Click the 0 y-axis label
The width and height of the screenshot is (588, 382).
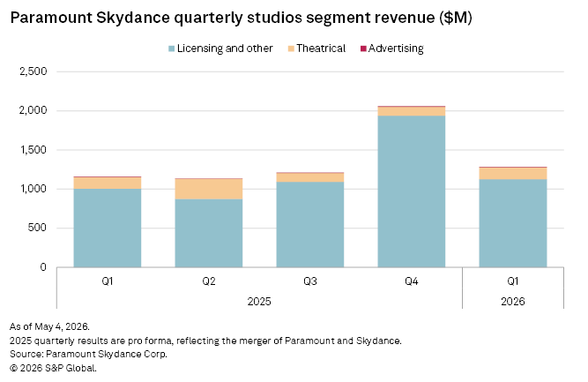tap(43, 267)
